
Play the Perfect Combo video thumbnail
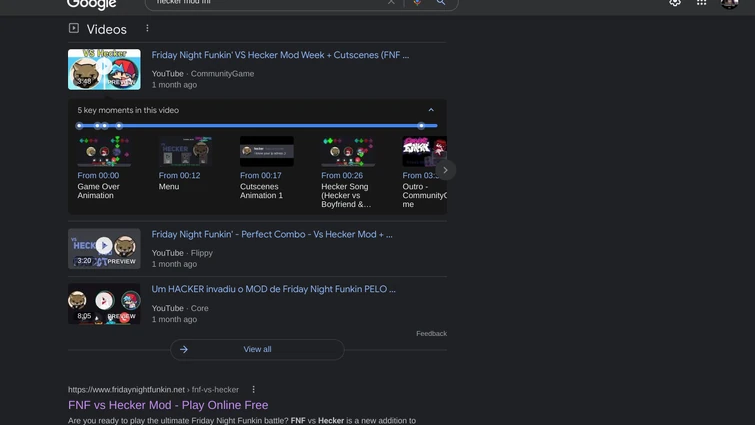pyautogui.click(x=104, y=249)
